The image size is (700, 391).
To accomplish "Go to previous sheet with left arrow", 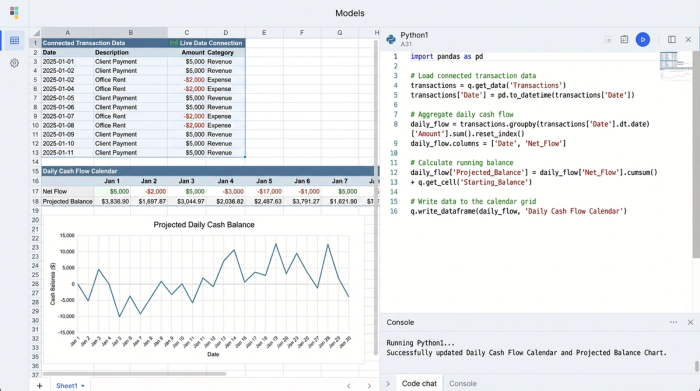I will [348, 386].
